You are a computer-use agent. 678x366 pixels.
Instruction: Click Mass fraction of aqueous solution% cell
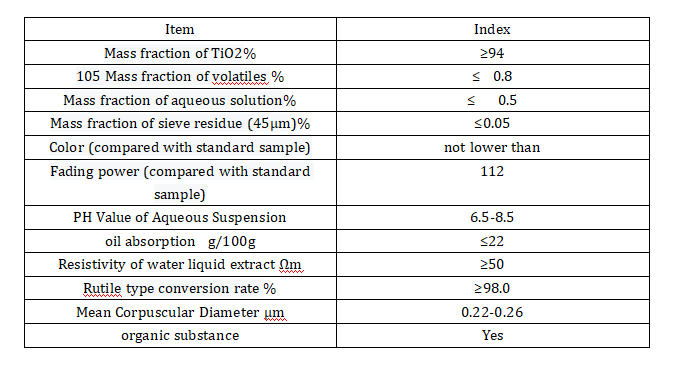[180, 100]
